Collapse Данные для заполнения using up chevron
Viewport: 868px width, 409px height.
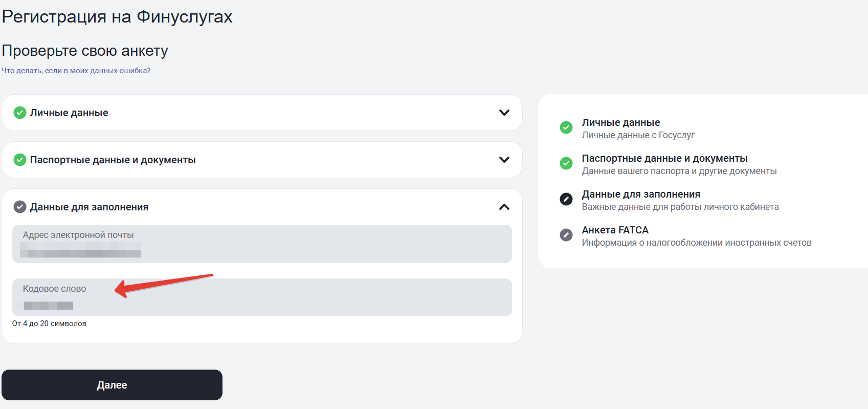(x=504, y=207)
